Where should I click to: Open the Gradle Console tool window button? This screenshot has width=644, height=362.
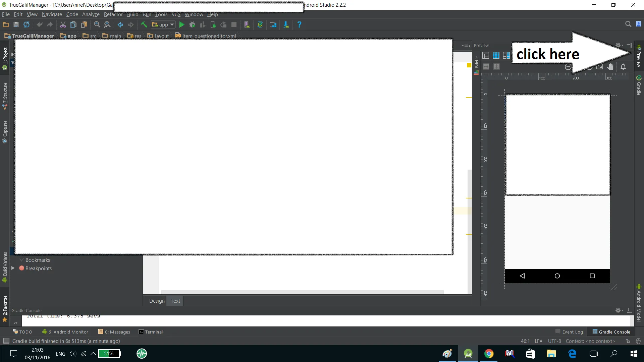click(611, 332)
